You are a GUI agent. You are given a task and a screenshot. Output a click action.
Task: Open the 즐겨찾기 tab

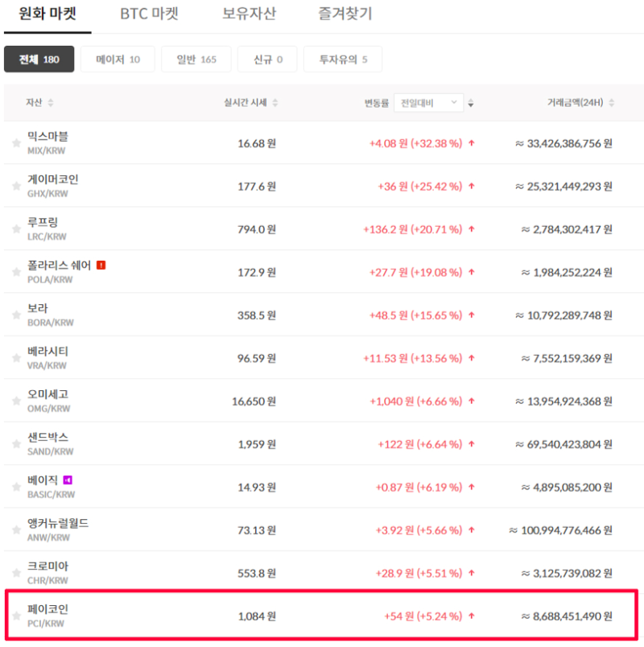click(345, 14)
